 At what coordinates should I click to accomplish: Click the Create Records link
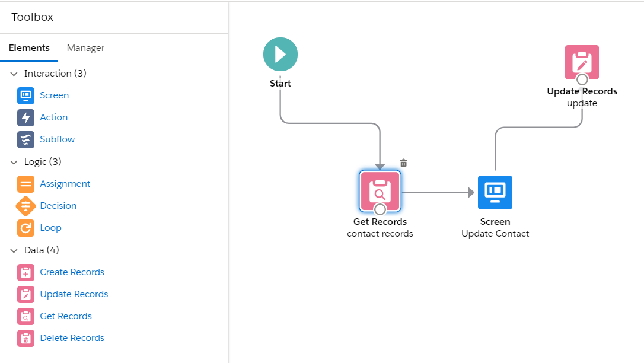tap(72, 272)
